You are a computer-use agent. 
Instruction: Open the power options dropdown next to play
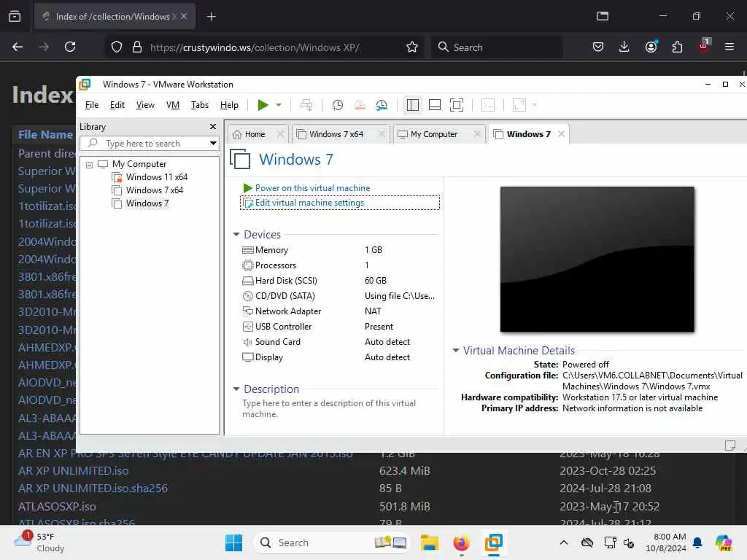279,105
